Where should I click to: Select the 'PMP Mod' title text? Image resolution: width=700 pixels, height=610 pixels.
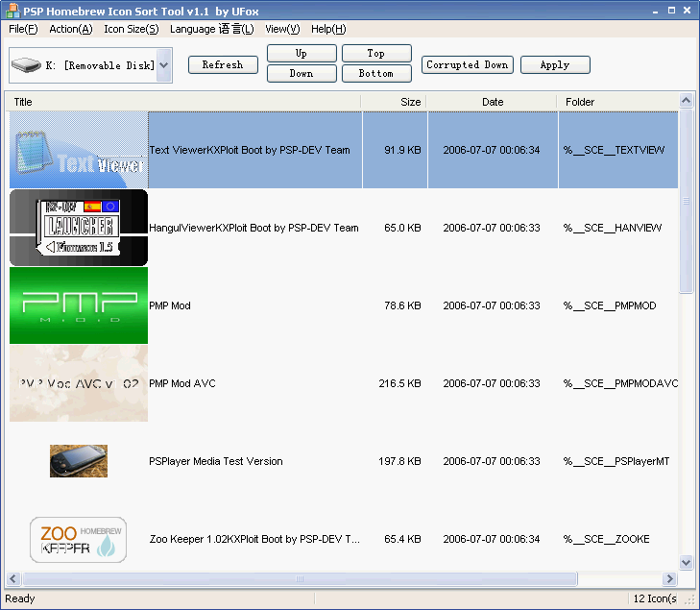click(x=170, y=305)
